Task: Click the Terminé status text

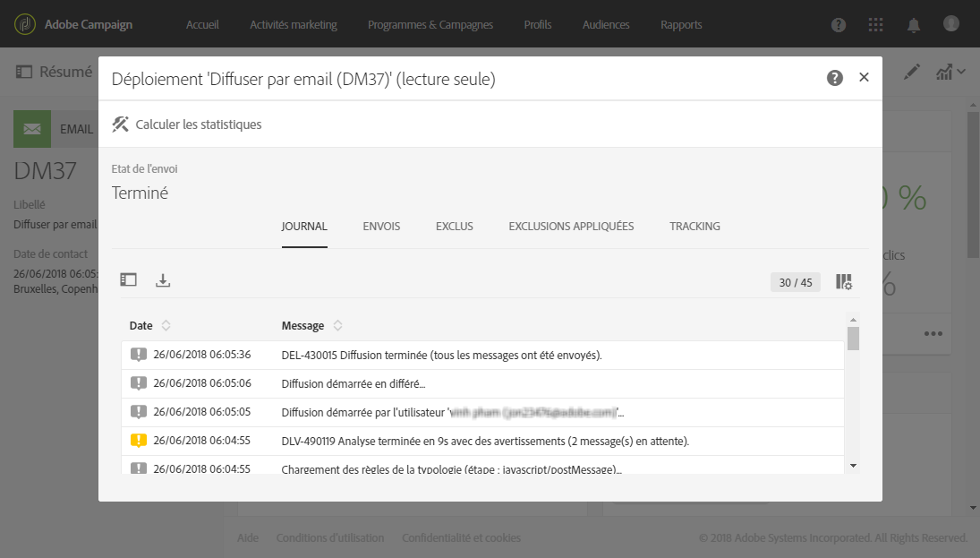Action: coord(140,193)
